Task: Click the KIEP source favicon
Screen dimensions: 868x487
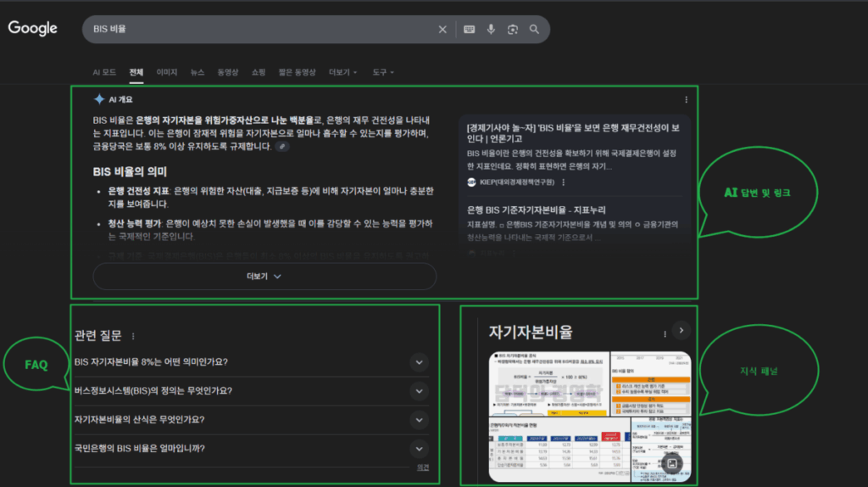Action: (471, 182)
